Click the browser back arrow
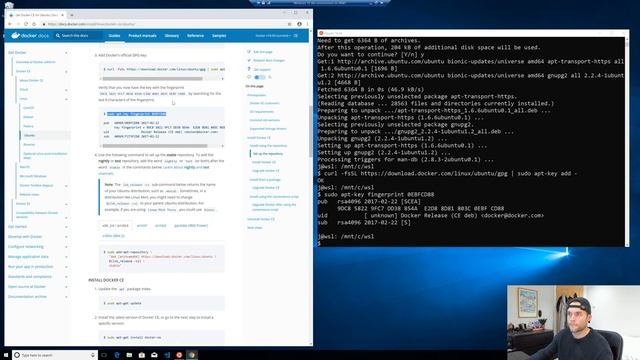 click(10, 24)
